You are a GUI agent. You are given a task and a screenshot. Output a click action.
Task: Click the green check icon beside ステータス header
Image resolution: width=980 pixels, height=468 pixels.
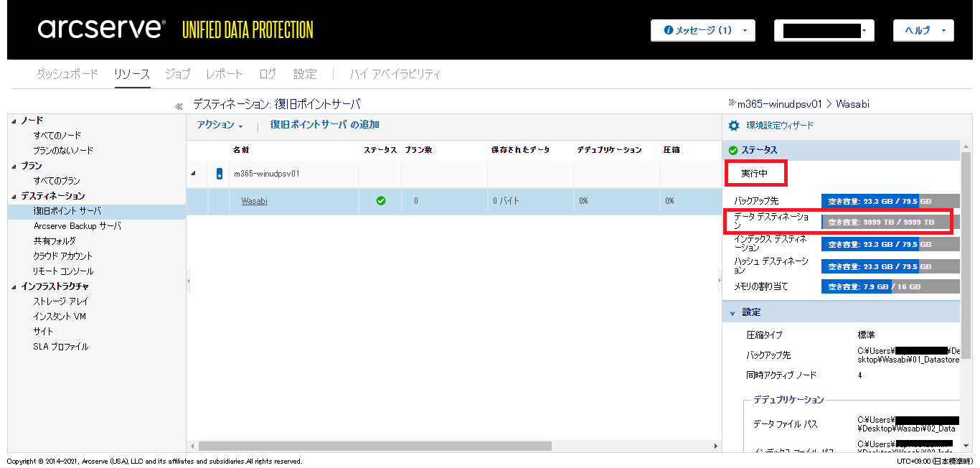point(732,150)
